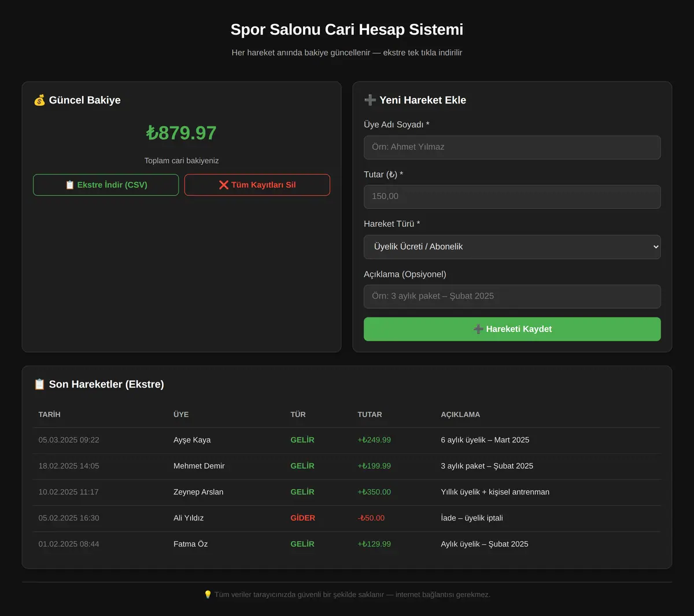
Task: Click the +₺199.99 amount
Action: 374,466
